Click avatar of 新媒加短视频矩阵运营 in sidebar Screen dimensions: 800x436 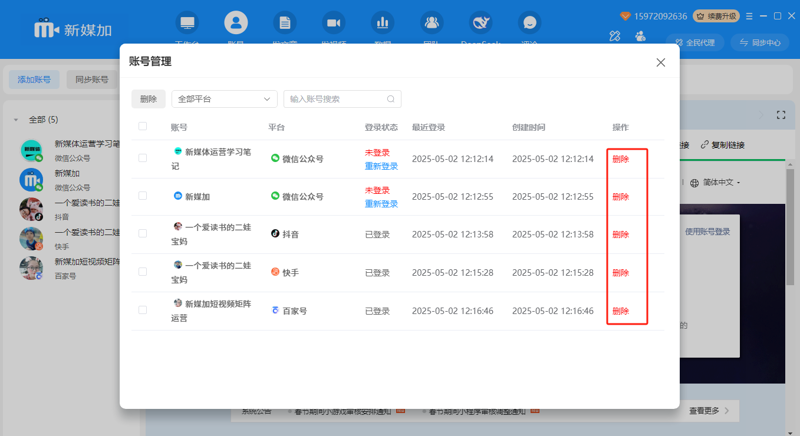click(31, 268)
